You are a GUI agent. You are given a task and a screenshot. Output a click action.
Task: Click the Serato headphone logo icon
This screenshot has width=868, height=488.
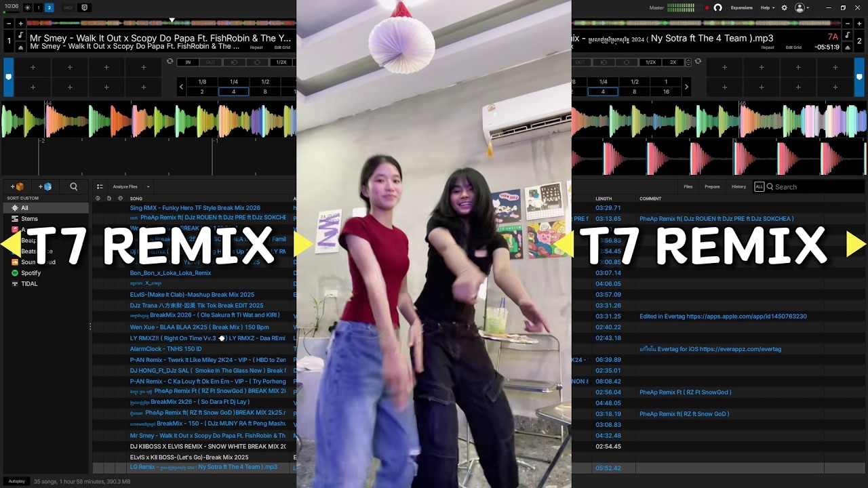click(x=718, y=7)
